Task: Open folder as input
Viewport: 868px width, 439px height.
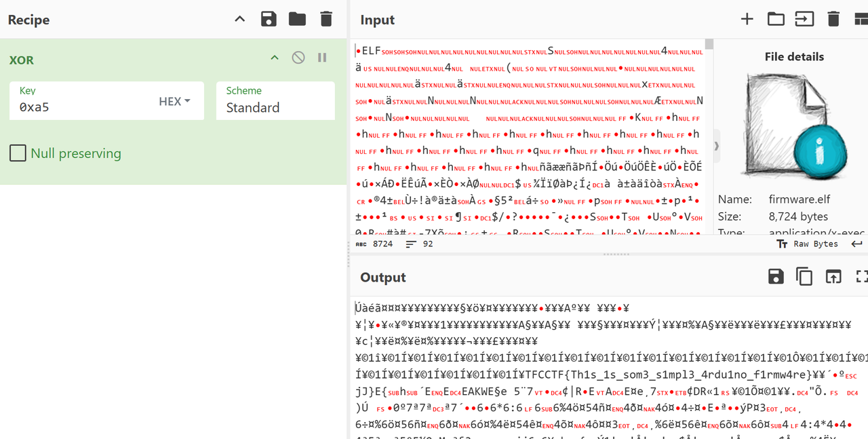Action: 776,19
